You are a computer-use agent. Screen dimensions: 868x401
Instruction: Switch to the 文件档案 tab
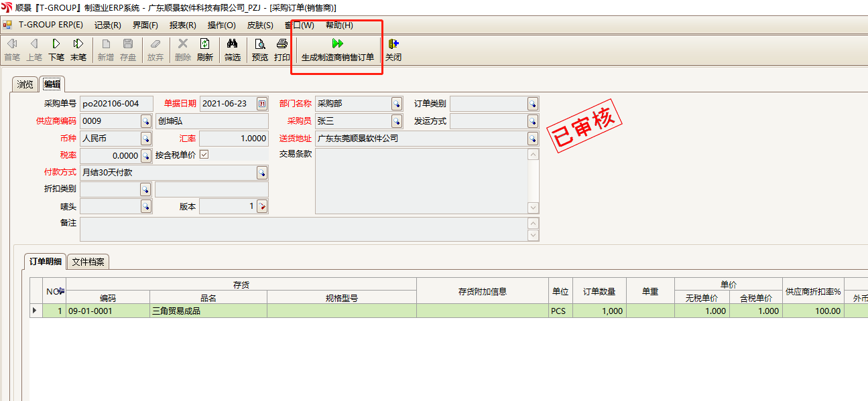(x=88, y=262)
